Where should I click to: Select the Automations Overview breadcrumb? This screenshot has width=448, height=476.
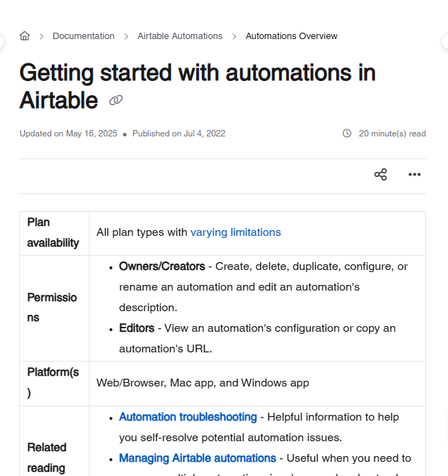click(292, 36)
